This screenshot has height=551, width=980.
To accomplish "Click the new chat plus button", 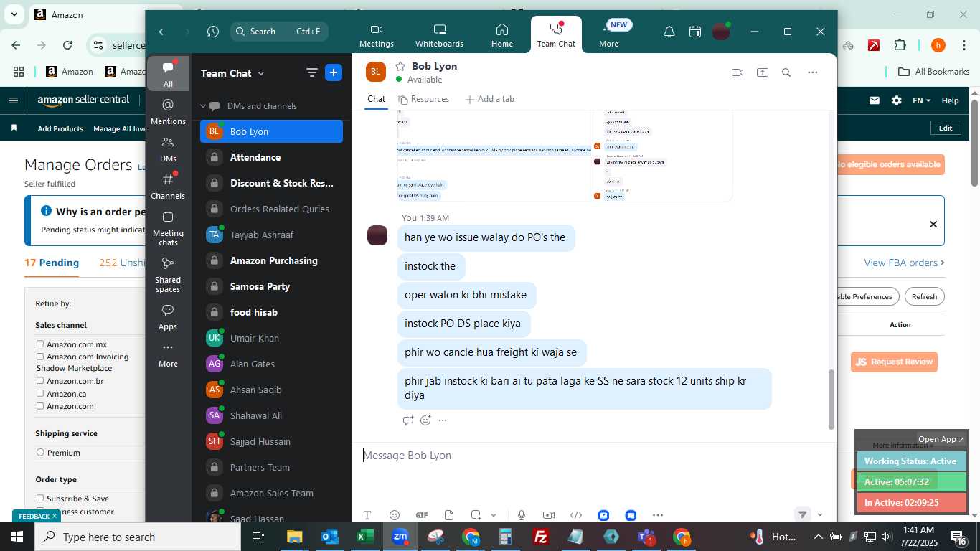I will 334,72.
